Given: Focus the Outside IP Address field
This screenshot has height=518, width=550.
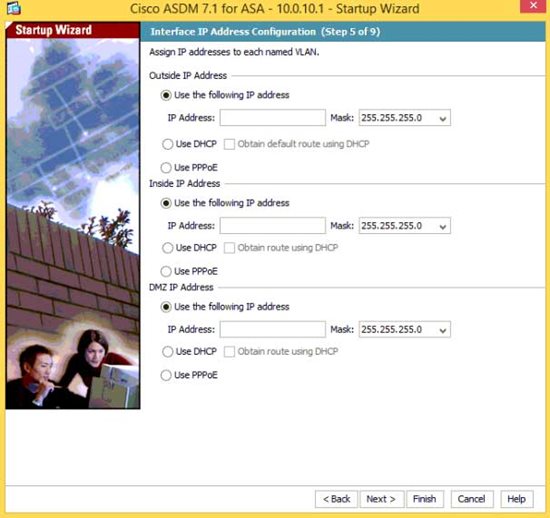Looking at the screenshot, I should point(273,118).
